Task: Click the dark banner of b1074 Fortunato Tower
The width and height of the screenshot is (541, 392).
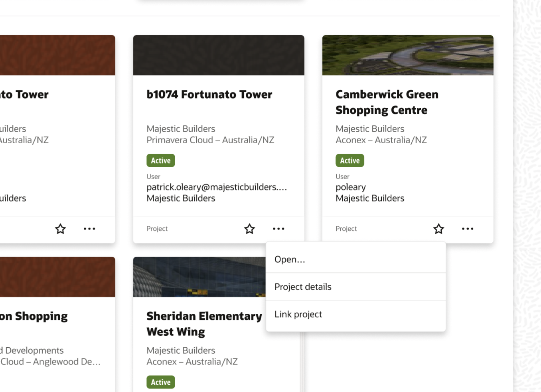Action: 219,55
